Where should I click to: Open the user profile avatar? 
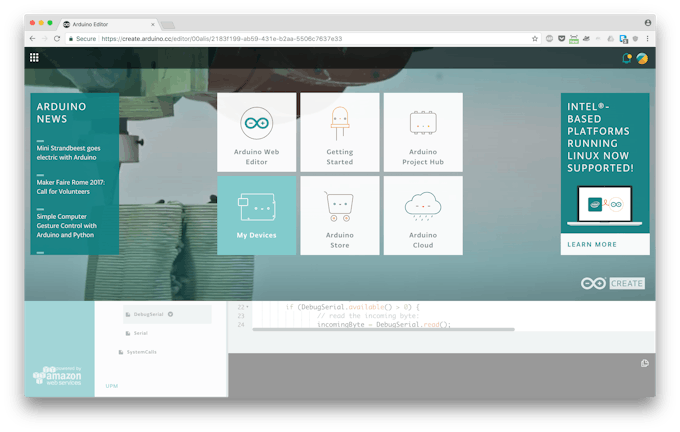click(642, 58)
